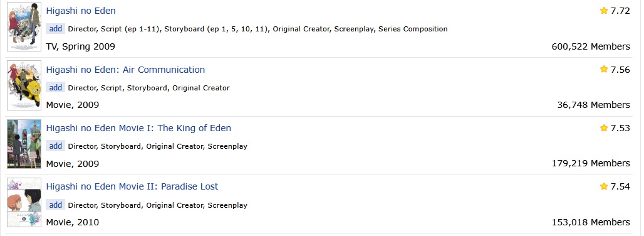Image resolution: width=644 pixels, height=236 pixels.
Task: Open Higashi no Eden Movie I: The King of Eden
Action: pyautogui.click(x=138, y=128)
